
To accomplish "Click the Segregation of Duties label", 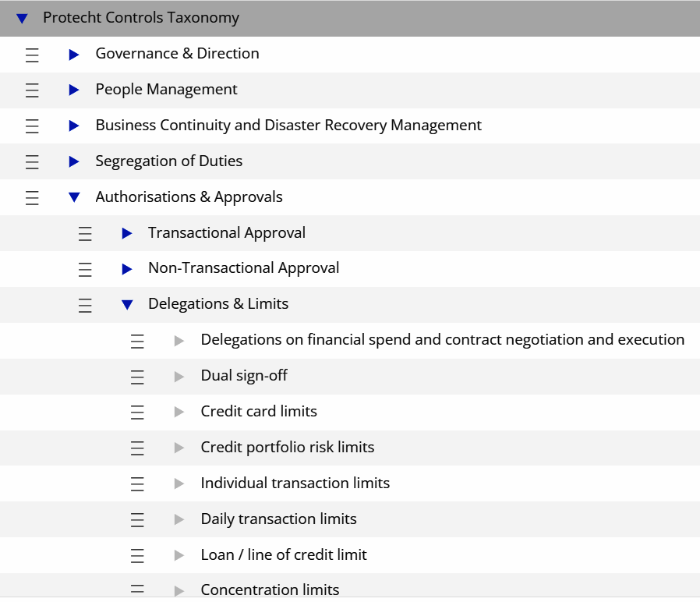I will 168,161.
